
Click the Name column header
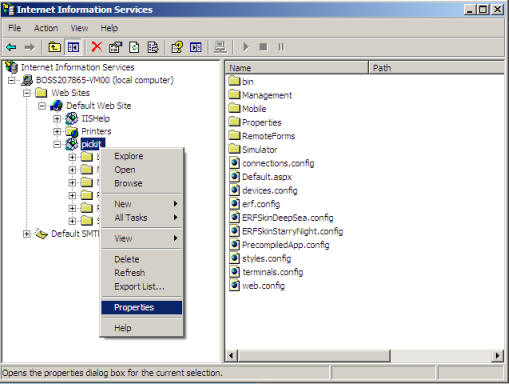point(297,68)
